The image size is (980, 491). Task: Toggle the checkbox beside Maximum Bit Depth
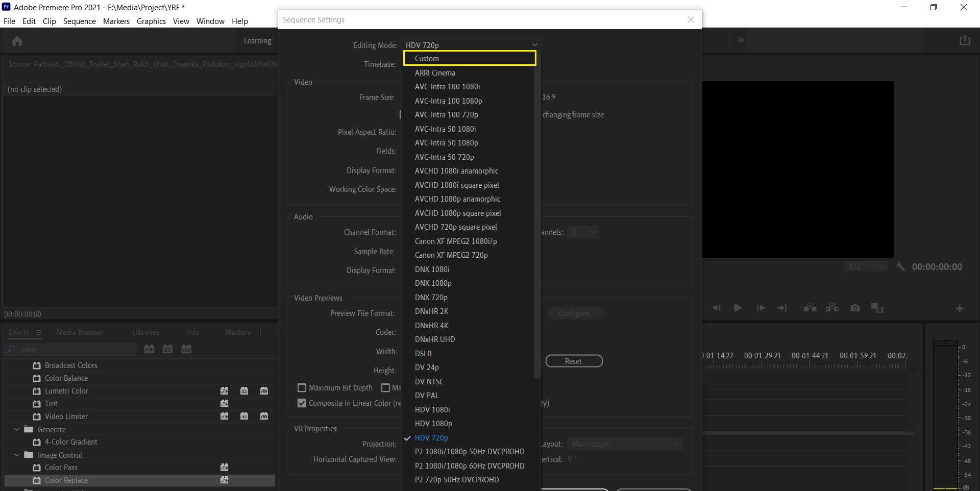coord(386,388)
